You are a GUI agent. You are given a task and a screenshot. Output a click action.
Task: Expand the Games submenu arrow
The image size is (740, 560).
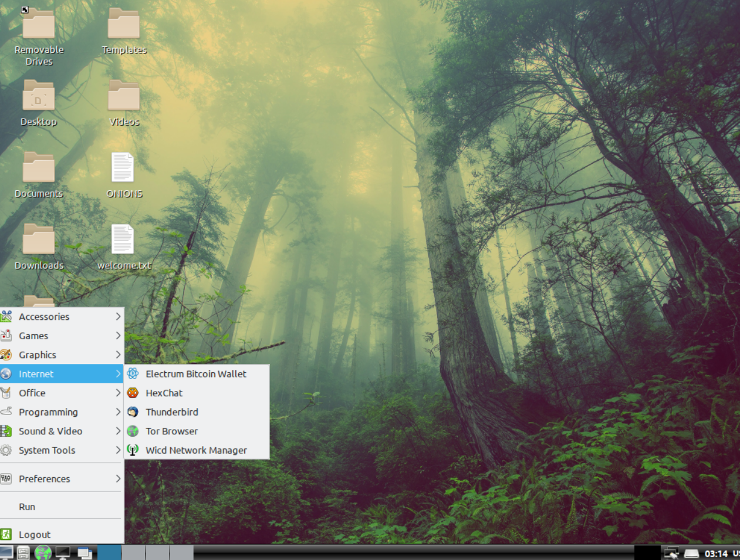click(118, 336)
